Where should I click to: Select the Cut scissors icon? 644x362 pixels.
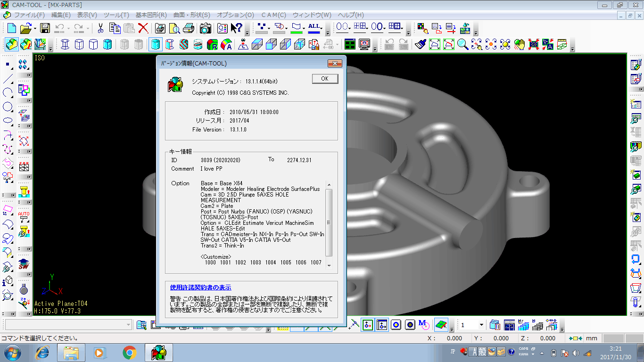click(100, 28)
